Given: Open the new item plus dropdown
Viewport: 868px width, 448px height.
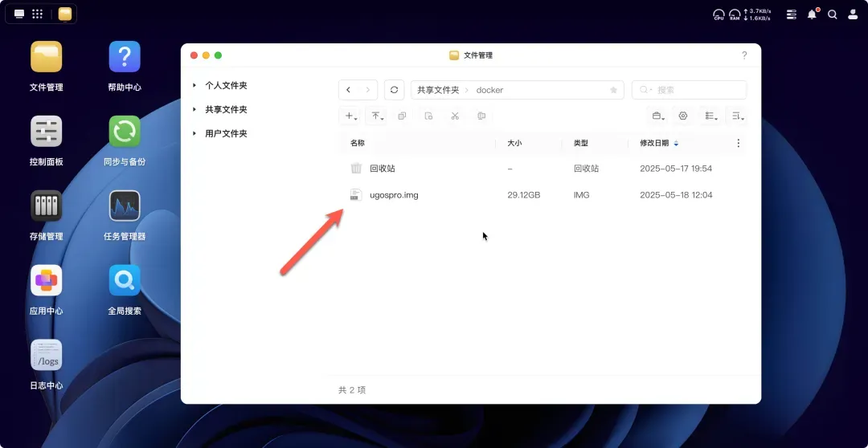Looking at the screenshot, I should coord(351,116).
